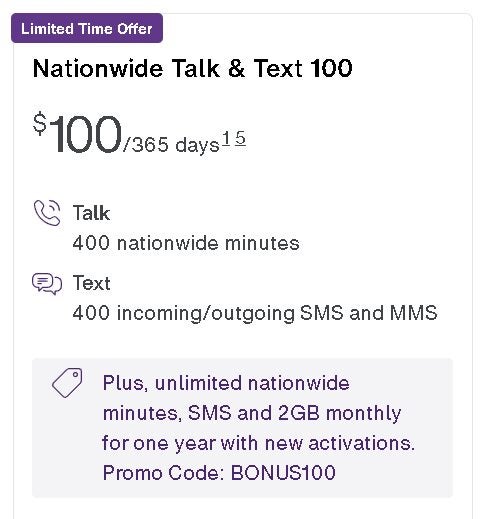Click the Promo Code: BONUS100 text
491x519 pixels.
(x=219, y=473)
